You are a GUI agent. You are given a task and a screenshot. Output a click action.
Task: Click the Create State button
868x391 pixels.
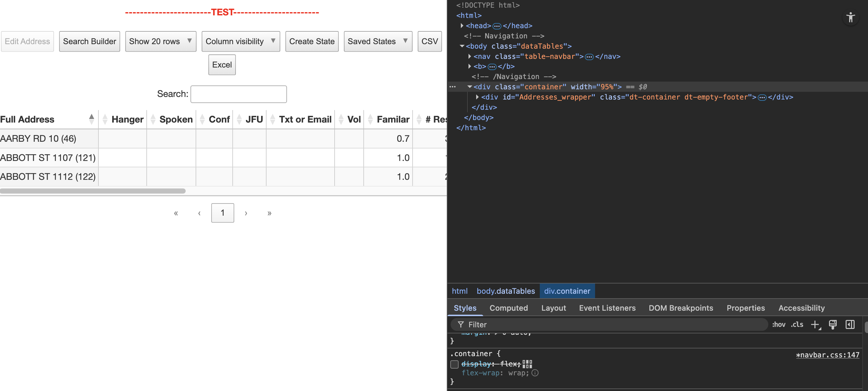click(312, 42)
